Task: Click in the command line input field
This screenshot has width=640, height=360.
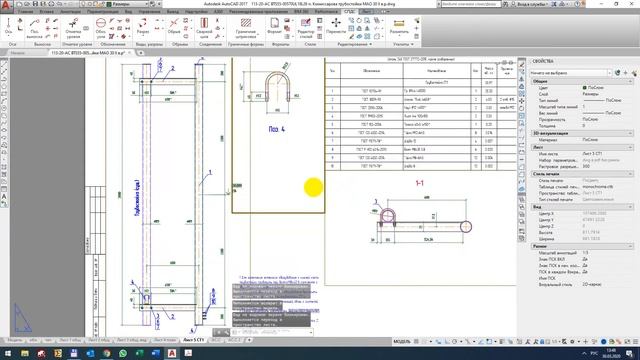Action: (x=271, y=333)
